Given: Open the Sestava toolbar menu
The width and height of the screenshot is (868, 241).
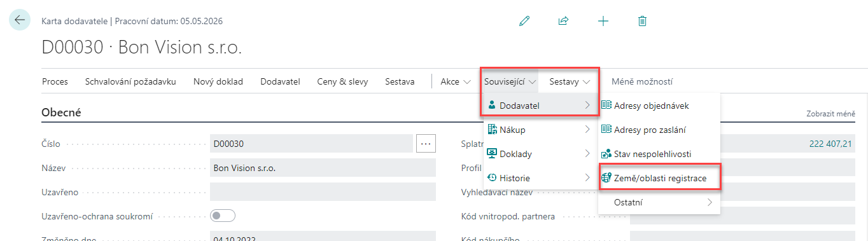Looking at the screenshot, I should point(400,81).
